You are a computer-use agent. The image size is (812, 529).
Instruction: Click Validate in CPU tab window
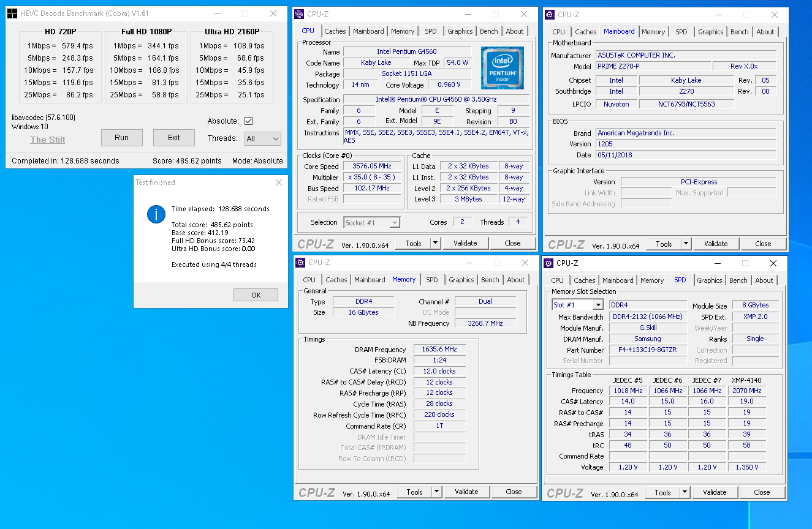(x=465, y=243)
